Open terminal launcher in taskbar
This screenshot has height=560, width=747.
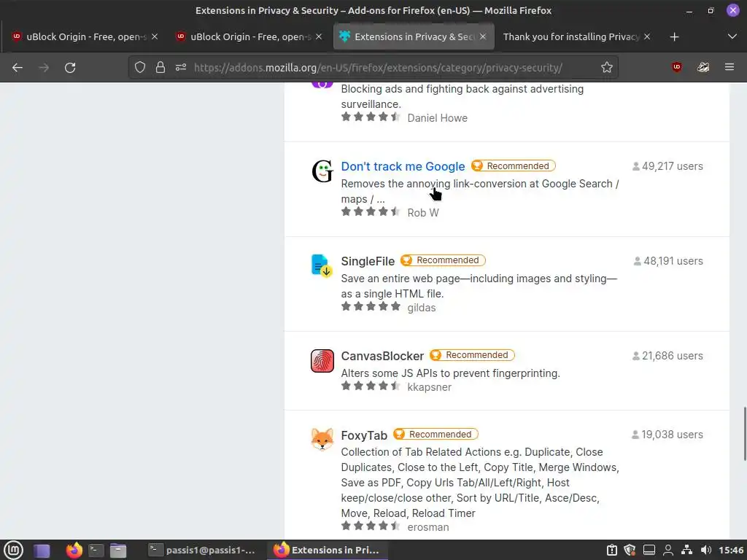96,551
